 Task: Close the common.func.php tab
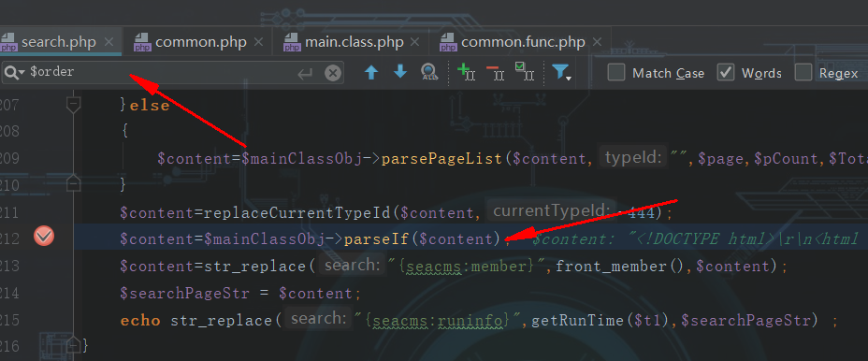(x=597, y=42)
